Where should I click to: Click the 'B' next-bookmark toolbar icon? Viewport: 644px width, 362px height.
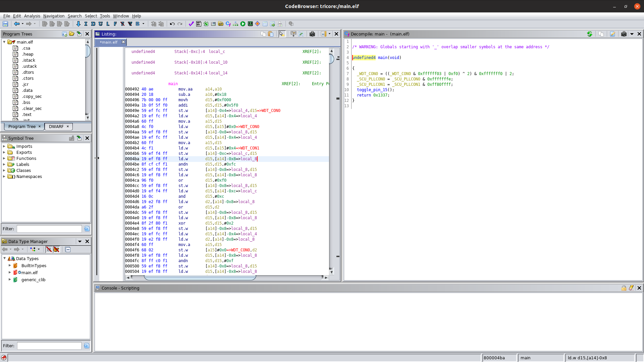point(138,24)
